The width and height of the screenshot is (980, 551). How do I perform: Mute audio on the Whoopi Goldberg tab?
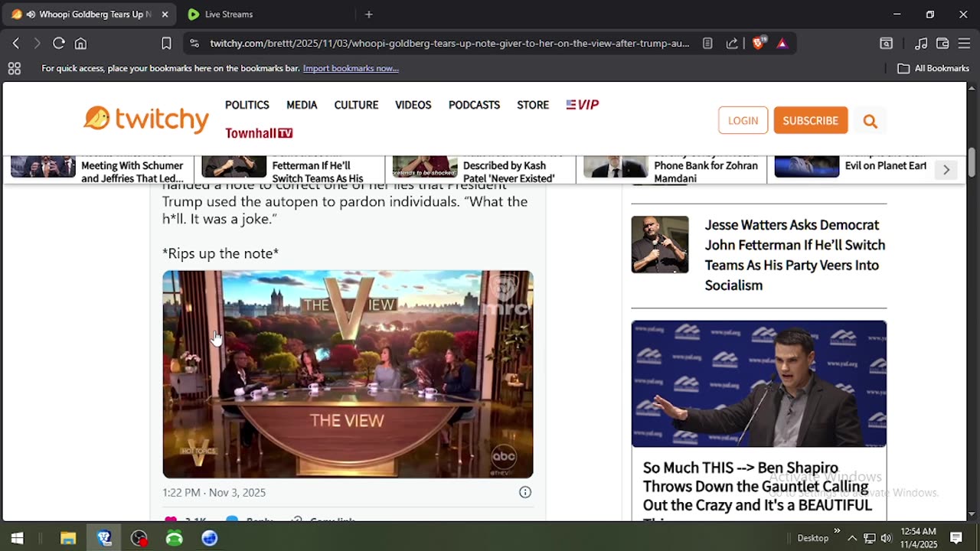(30, 14)
